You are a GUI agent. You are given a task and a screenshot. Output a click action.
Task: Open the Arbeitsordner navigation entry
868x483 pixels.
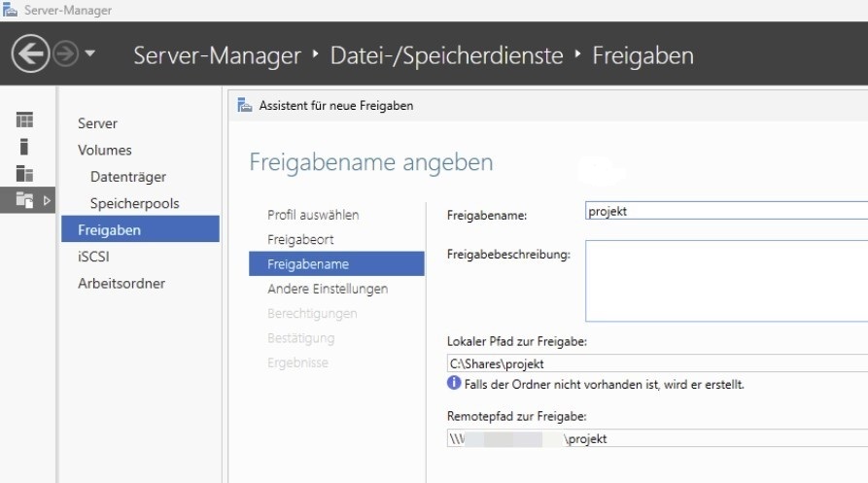(122, 284)
